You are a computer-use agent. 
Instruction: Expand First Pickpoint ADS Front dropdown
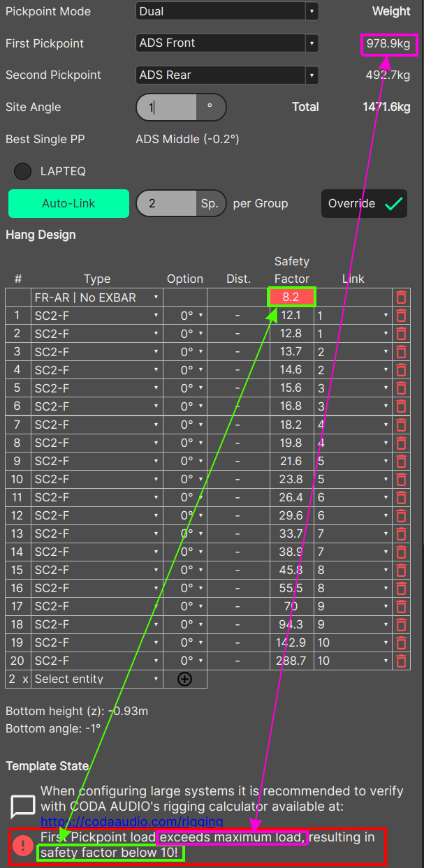tap(227, 43)
